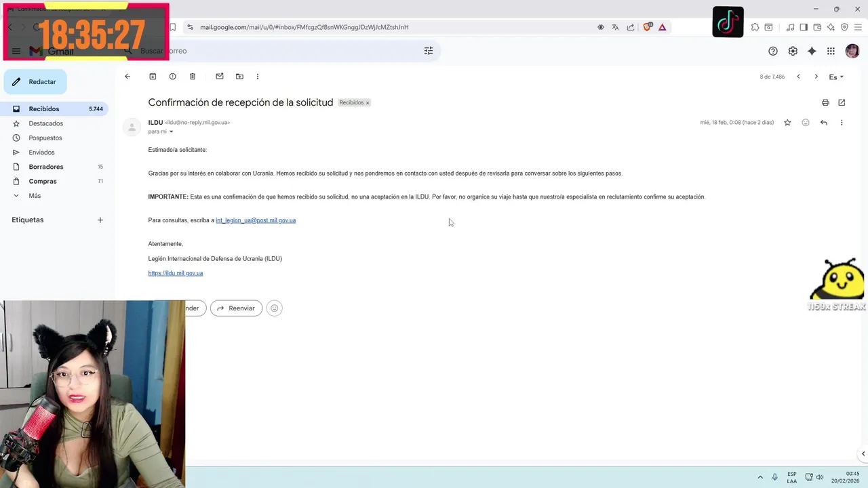Open browser extensions puzzle icon
This screenshot has height=488, width=868.
[755, 27]
